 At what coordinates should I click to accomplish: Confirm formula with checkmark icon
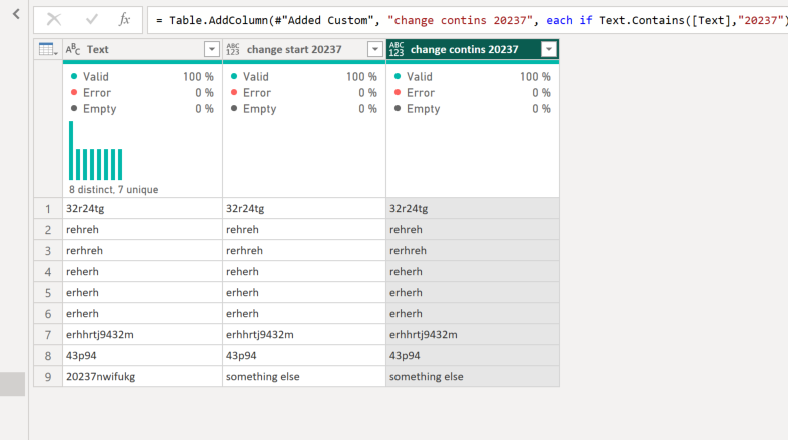coord(91,20)
